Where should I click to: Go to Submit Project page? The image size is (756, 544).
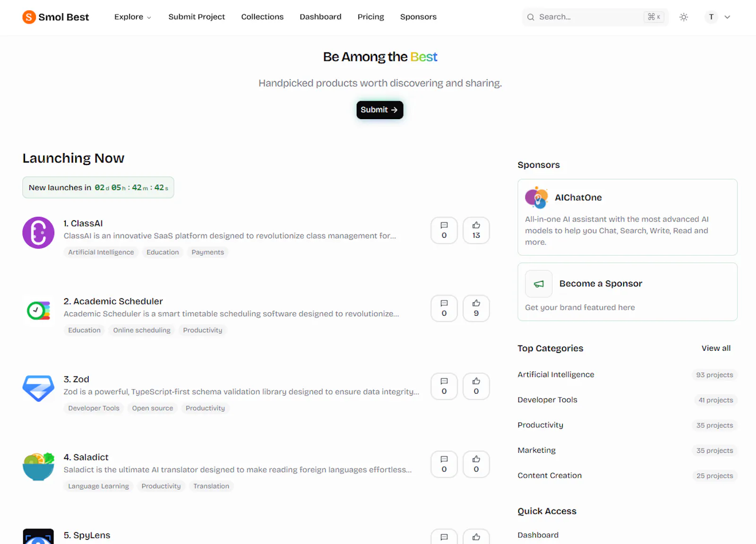[197, 17]
